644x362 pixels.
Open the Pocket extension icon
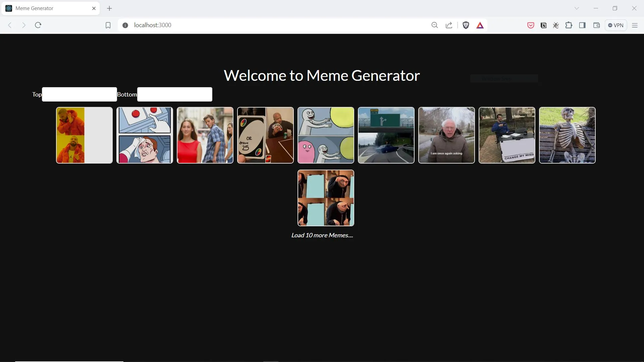coord(531,25)
